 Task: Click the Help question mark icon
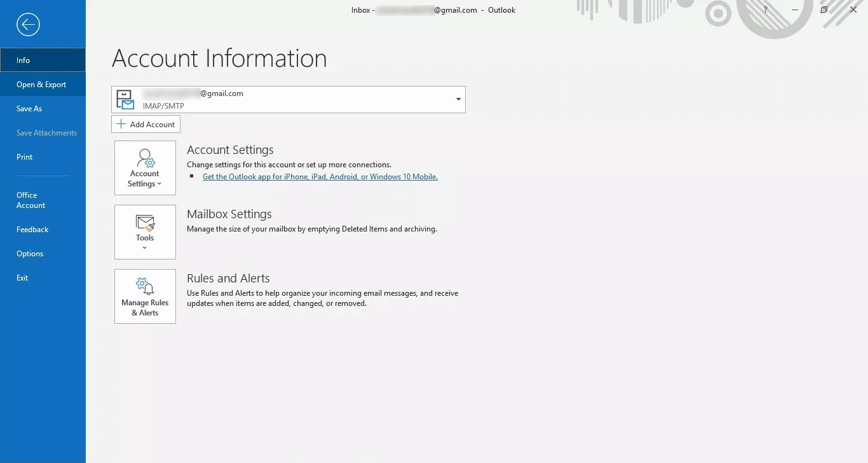point(766,10)
